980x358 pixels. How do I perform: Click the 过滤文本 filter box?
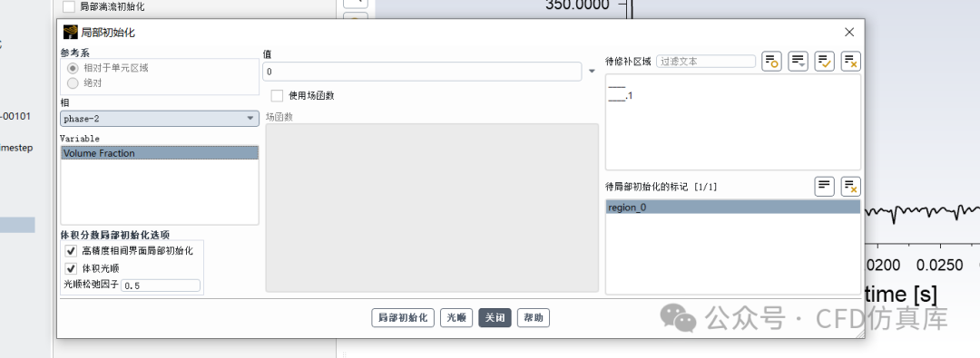pos(706,62)
